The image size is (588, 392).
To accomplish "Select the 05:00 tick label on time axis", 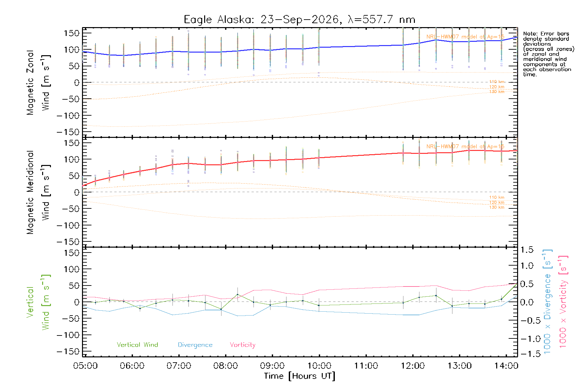I will [x=85, y=366].
